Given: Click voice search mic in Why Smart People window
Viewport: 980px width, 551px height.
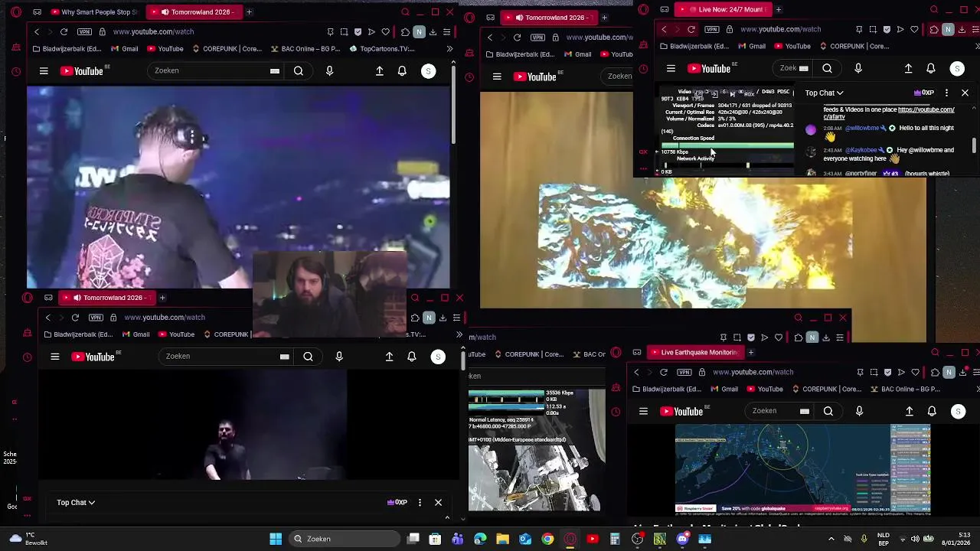Looking at the screenshot, I should [329, 70].
